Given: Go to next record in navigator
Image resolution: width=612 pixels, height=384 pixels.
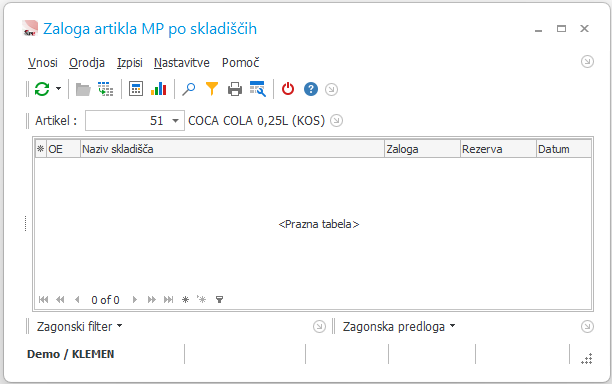Looking at the screenshot, I should coord(135,300).
